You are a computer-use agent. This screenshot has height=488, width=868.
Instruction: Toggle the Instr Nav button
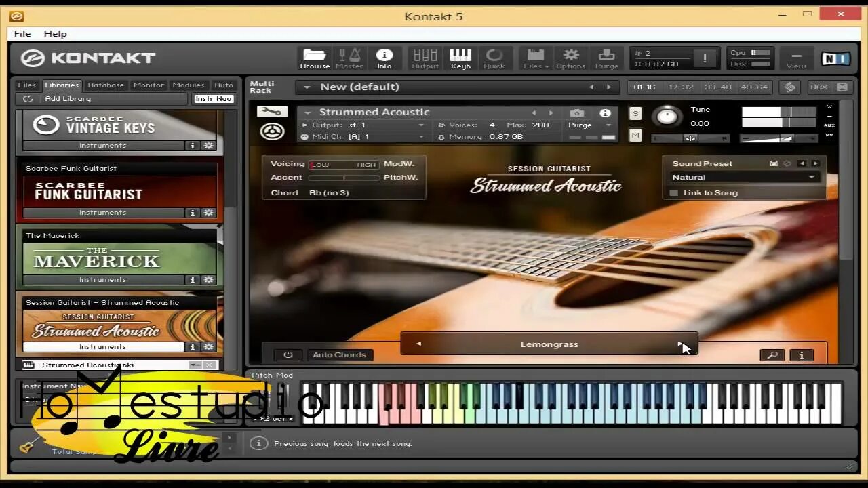[214, 99]
